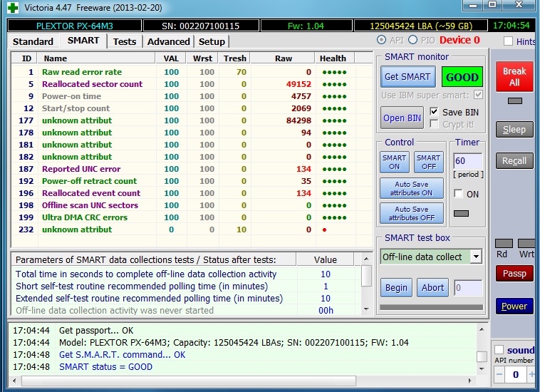The image size is (540, 392).
Task: Click raw value 84298 of attribute 177
Action: [x=298, y=120]
